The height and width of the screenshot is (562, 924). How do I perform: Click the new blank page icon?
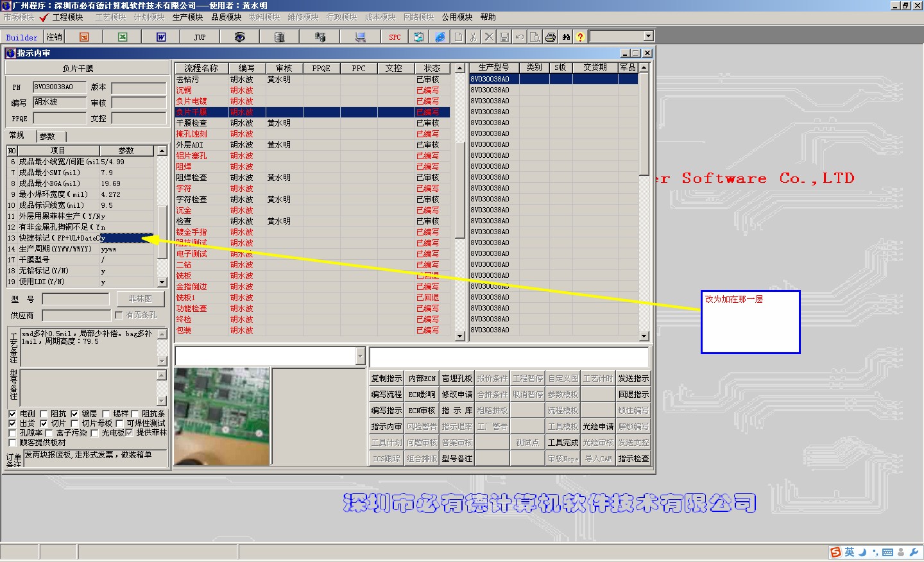pyautogui.click(x=458, y=37)
